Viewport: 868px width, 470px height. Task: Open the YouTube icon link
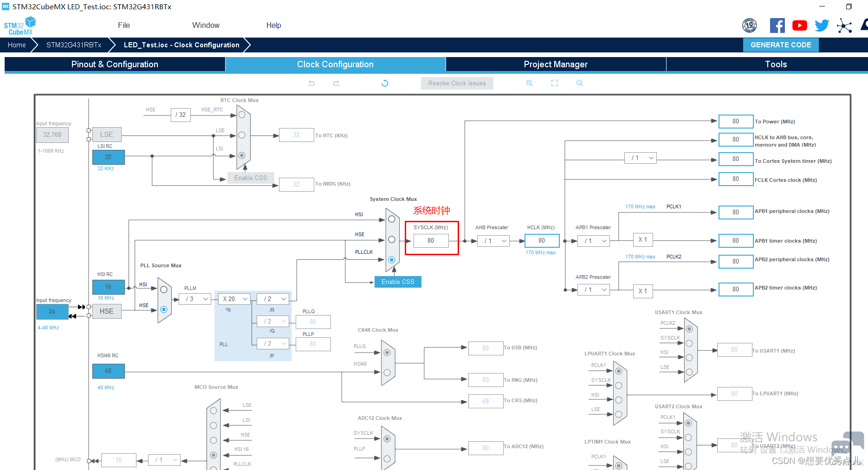click(800, 26)
